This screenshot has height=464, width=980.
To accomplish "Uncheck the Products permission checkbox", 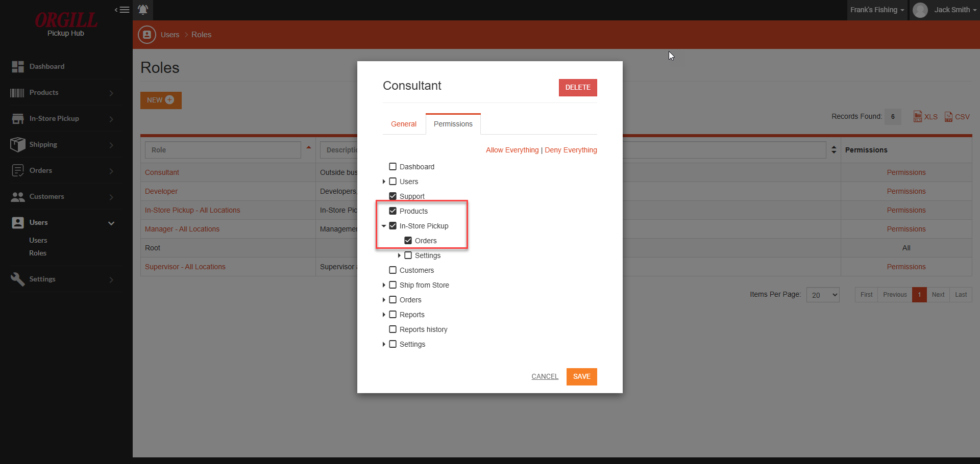I will tap(393, 211).
